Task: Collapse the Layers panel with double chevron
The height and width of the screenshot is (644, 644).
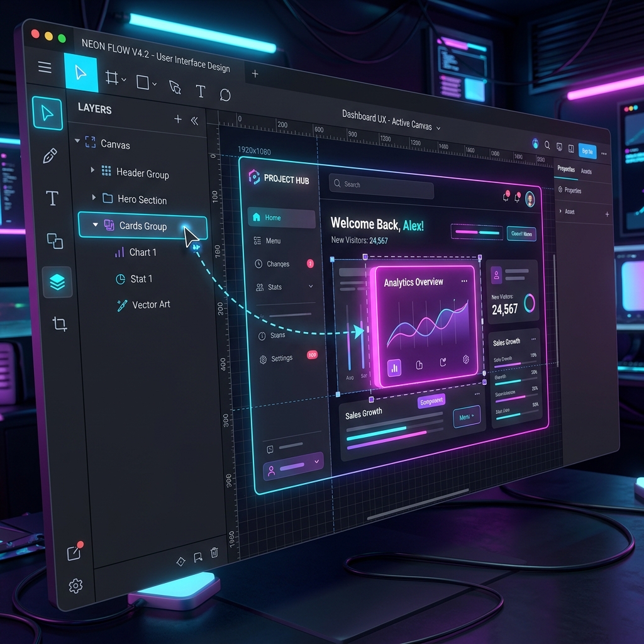Action: coord(195,121)
